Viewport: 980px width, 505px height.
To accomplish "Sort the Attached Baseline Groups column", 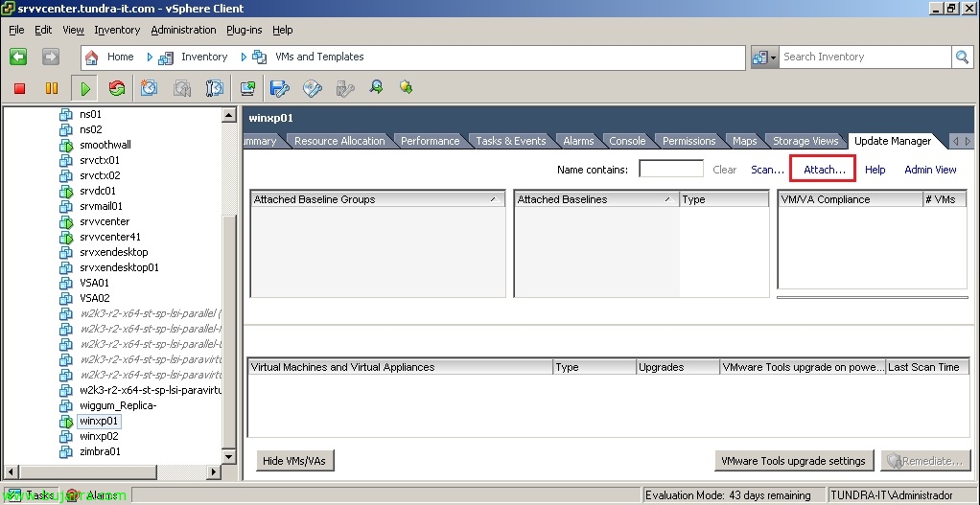I will click(378, 199).
